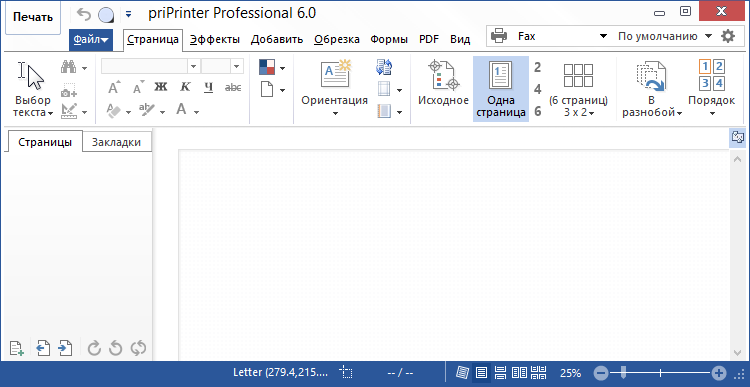Image resolution: width=750 pixels, height=387 pixels.
Task: Open the 3 x 2 pages grid dropdown
Action: (x=578, y=89)
